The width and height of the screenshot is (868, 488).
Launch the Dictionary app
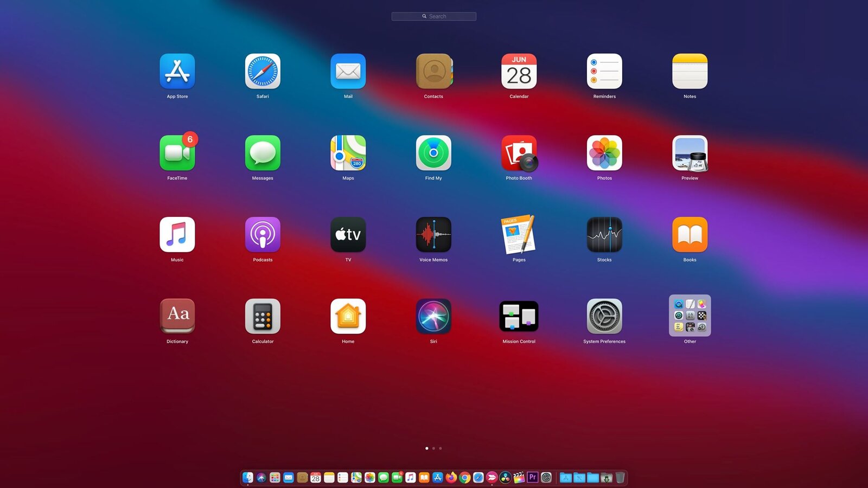[177, 316]
